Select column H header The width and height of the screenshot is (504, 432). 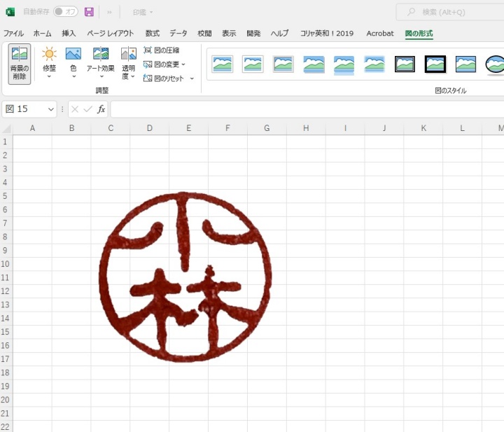tap(306, 128)
